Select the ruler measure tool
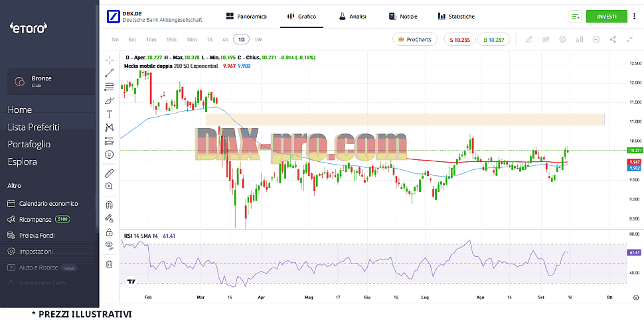 [x=110, y=173]
